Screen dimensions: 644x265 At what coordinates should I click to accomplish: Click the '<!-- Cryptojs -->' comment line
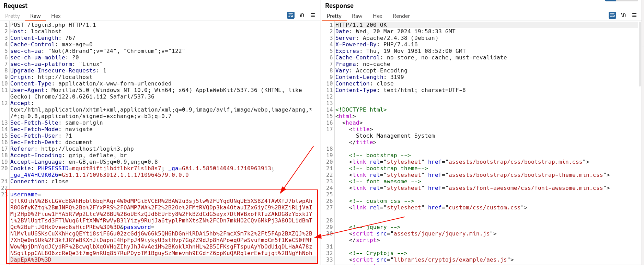point(378,253)
